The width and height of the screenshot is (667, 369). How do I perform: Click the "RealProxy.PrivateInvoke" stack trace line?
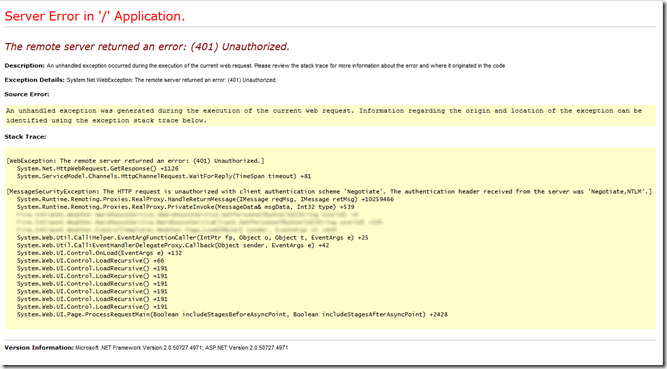click(x=185, y=207)
